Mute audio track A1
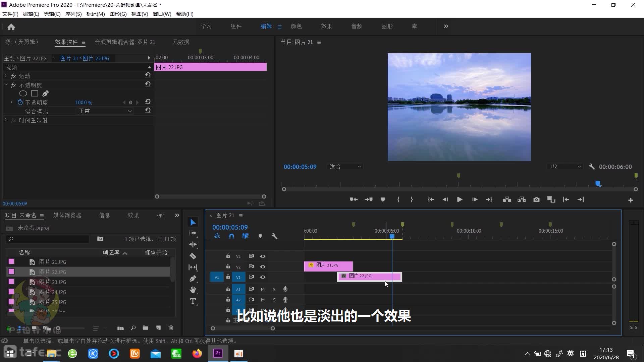The width and height of the screenshot is (644, 362). pos(263,289)
